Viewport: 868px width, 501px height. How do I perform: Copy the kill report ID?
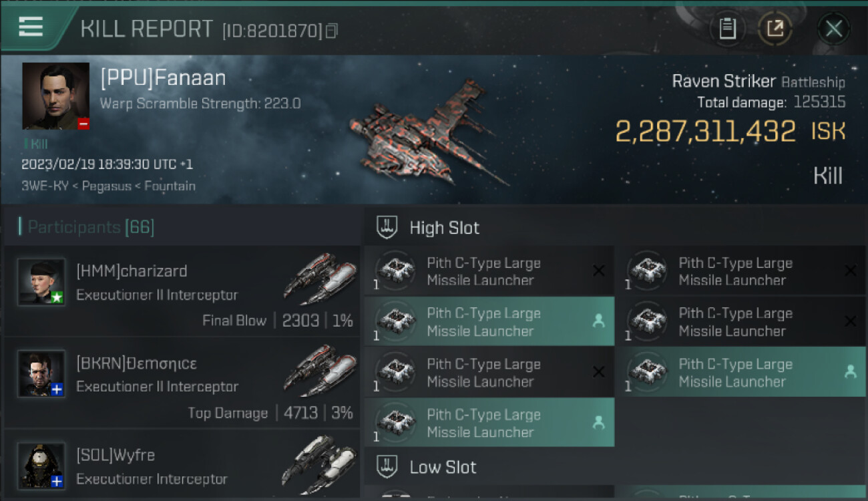[x=332, y=31]
